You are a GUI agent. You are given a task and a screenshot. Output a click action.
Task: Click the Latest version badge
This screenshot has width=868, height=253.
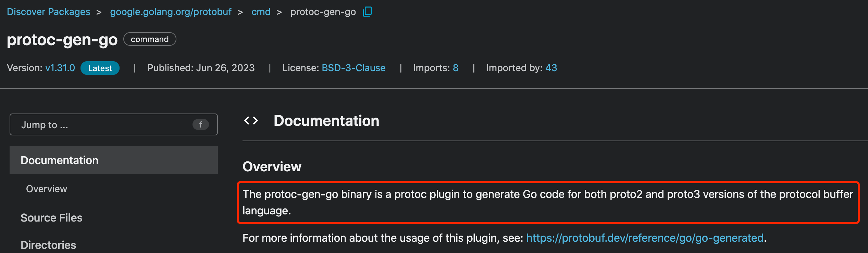[x=100, y=68]
